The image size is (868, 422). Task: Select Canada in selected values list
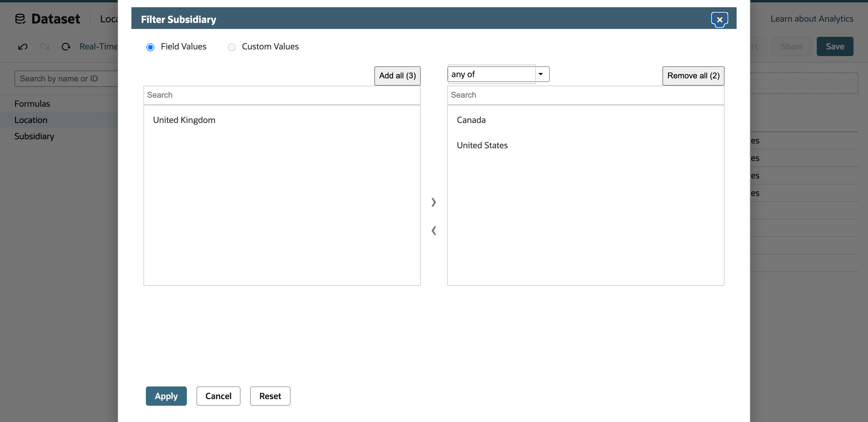point(471,120)
